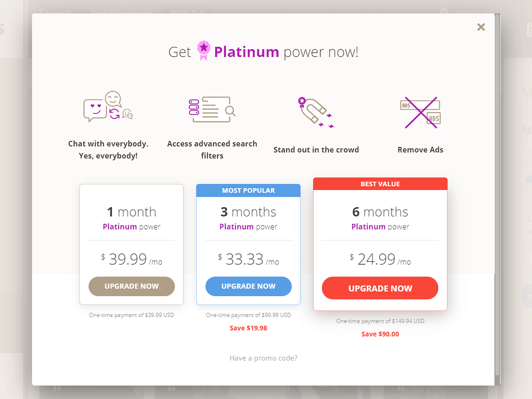Click the 'Remove Ads' feature label

420,150
